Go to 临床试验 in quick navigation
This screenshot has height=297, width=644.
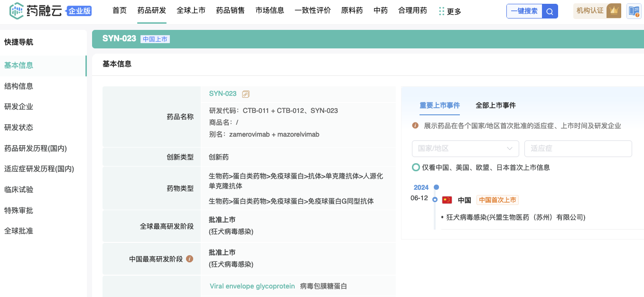point(19,190)
